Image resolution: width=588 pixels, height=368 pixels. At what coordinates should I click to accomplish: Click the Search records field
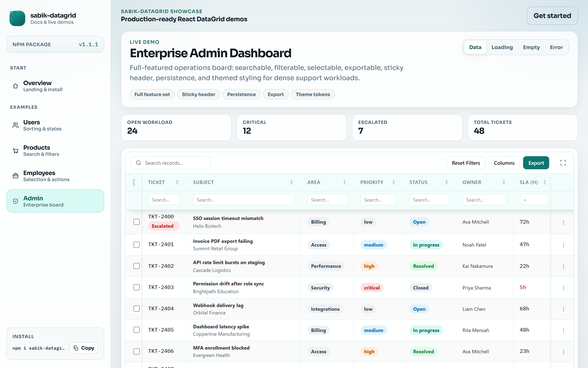(x=170, y=163)
